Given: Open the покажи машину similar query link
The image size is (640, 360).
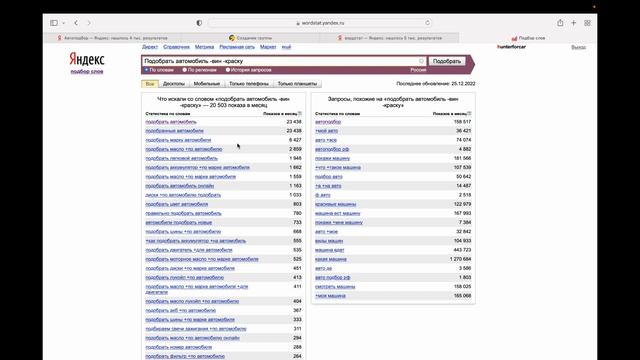Looking at the screenshot, I should coord(333,158).
